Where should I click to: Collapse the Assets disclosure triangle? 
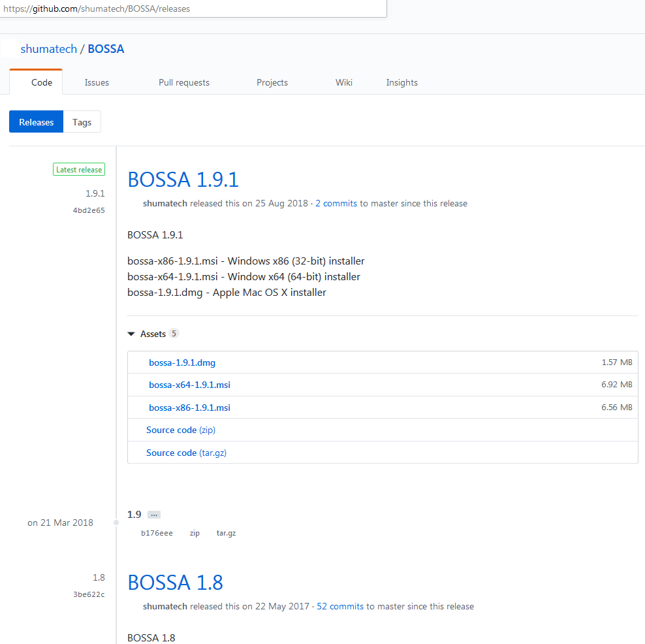coord(131,334)
